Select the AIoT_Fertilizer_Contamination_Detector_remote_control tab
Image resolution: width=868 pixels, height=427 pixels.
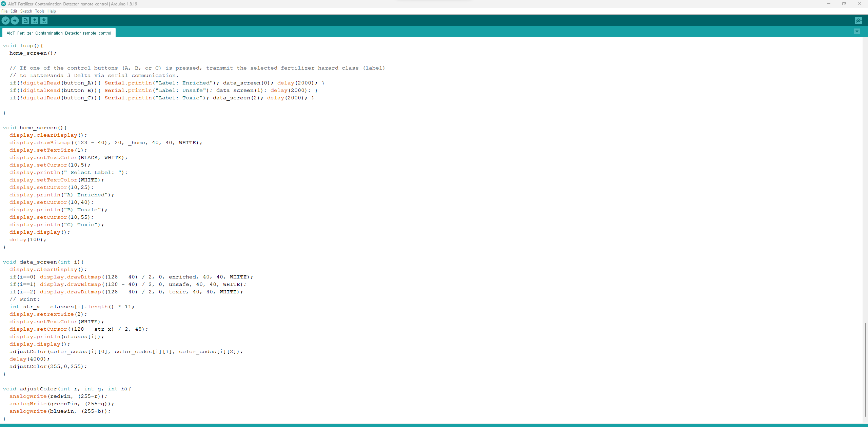[58, 33]
